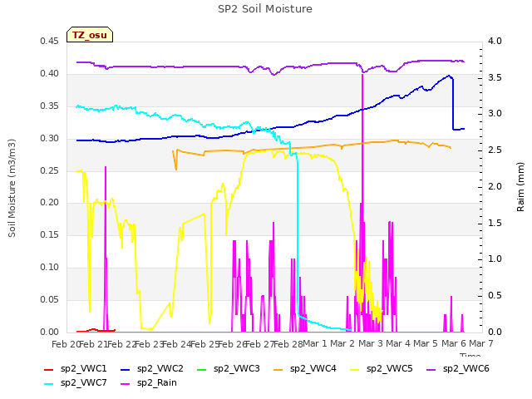Select the sp2_VWC6 legend label
Screen dimensions: 532x399
465,369
